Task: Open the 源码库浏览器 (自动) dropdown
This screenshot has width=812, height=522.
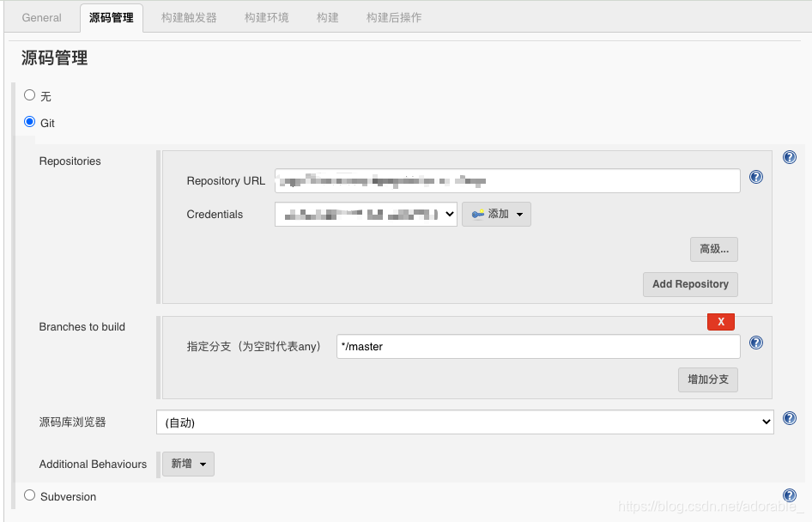Action: 464,422
